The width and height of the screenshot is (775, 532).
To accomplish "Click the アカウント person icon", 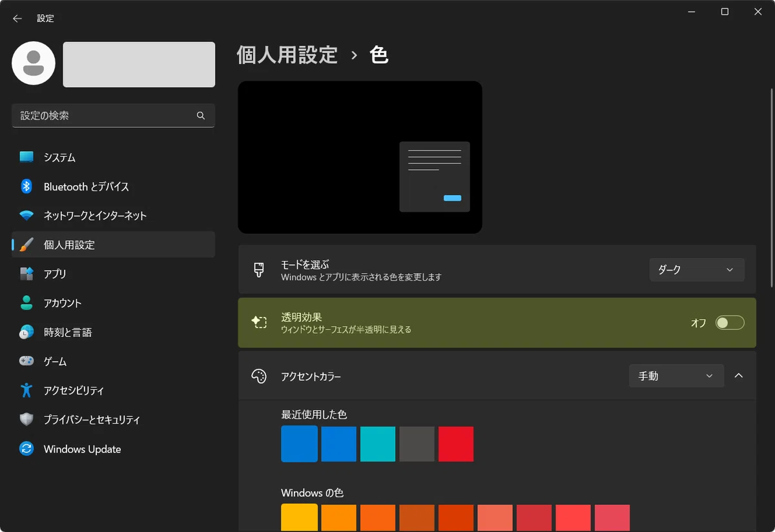I will pyautogui.click(x=26, y=303).
